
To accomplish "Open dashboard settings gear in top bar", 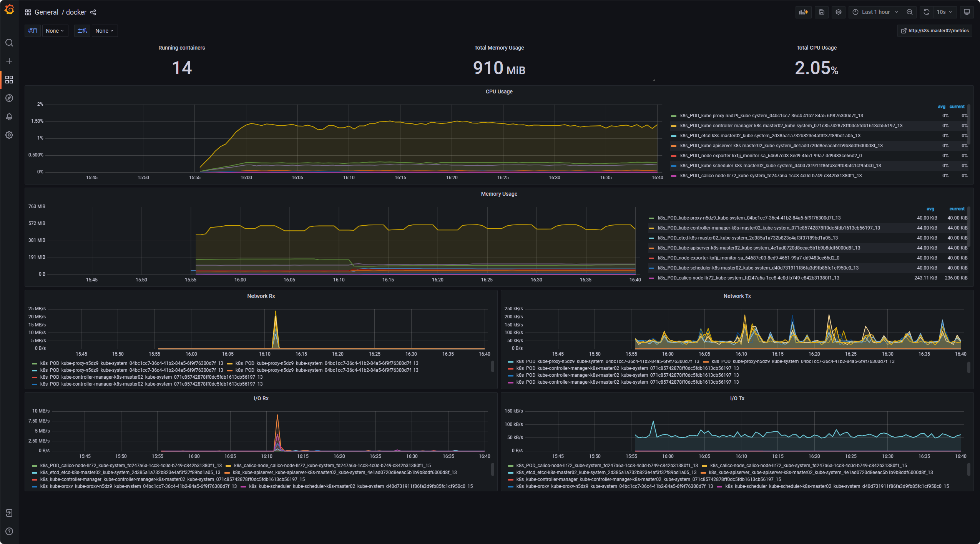I will 839,12.
